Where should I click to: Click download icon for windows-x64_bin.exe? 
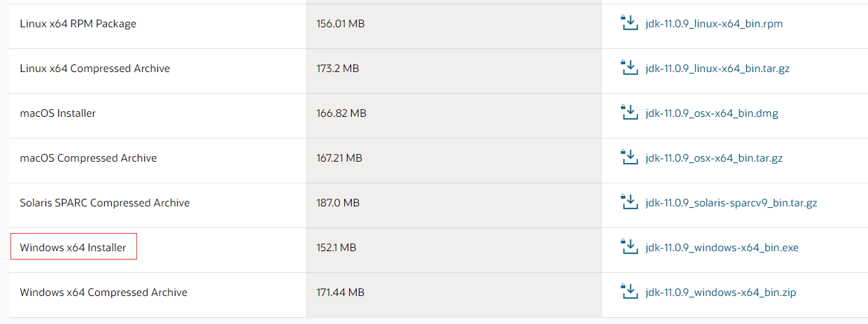(x=629, y=247)
